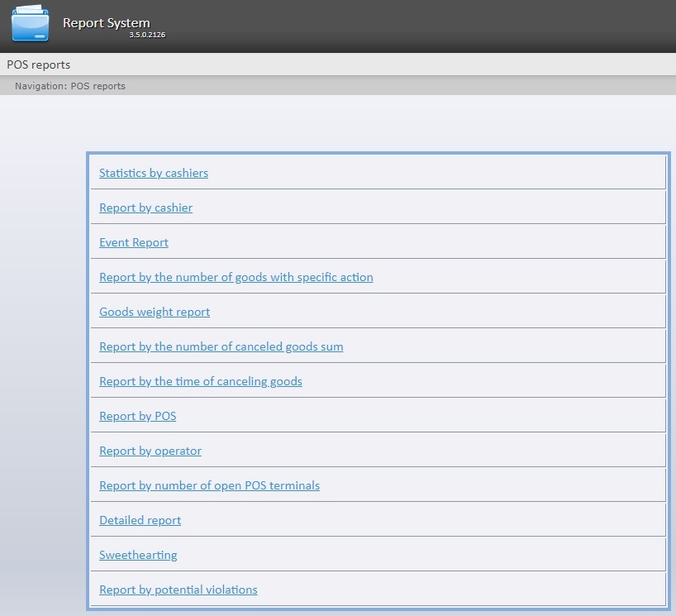This screenshot has width=676, height=616.
Task: Click the Report System title text
Action: tap(106, 23)
